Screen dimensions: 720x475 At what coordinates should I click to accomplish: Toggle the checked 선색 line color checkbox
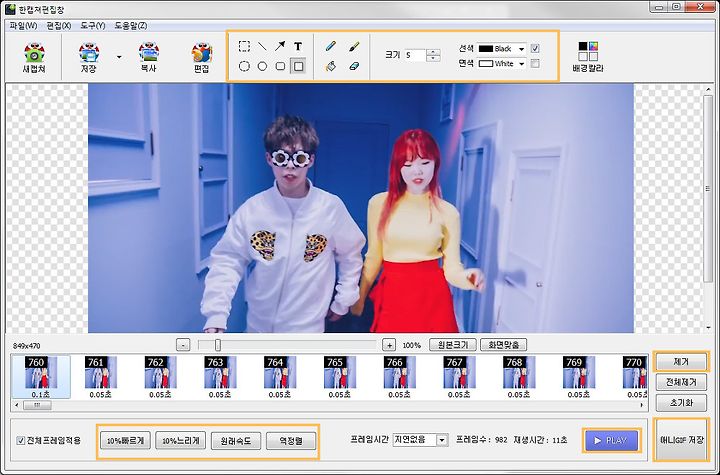coord(535,48)
